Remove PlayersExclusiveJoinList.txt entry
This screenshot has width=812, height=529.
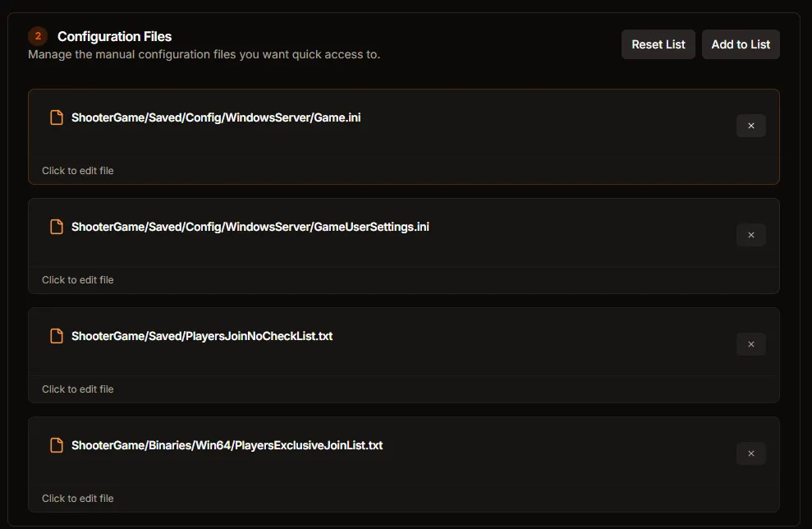pos(750,453)
